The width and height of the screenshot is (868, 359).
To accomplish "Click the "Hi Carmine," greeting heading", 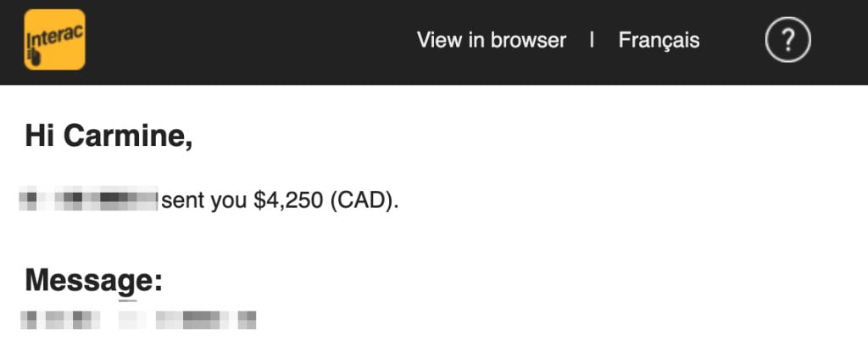I will (108, 135).
